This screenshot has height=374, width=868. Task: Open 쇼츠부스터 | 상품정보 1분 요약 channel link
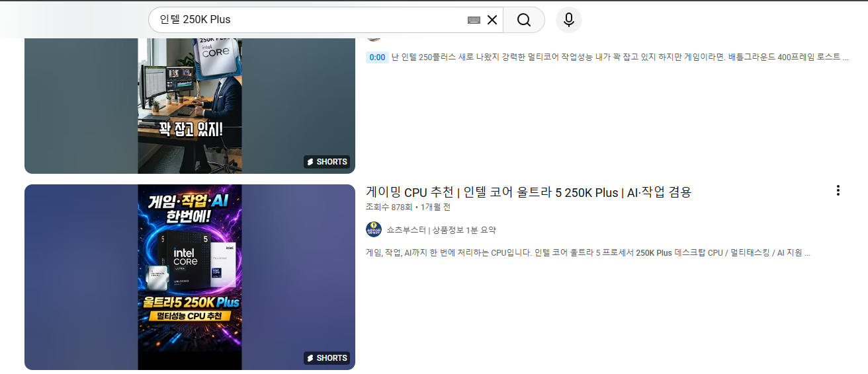click(x=441, y=230)
